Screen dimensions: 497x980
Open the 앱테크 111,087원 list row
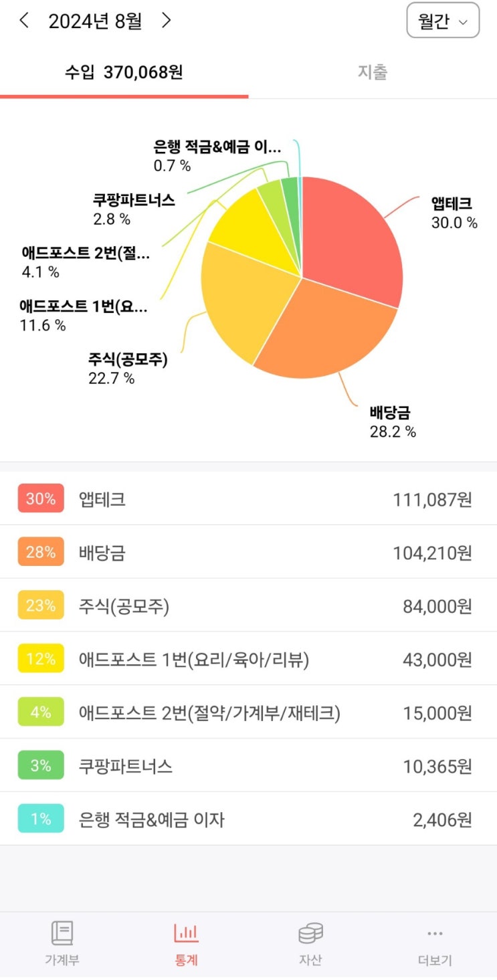click(248, 499)
